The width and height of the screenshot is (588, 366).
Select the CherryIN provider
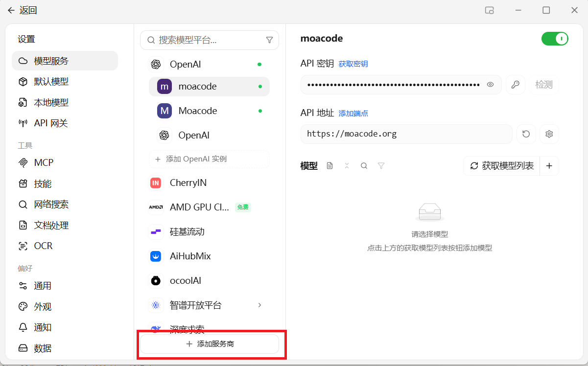coord(210,183)
